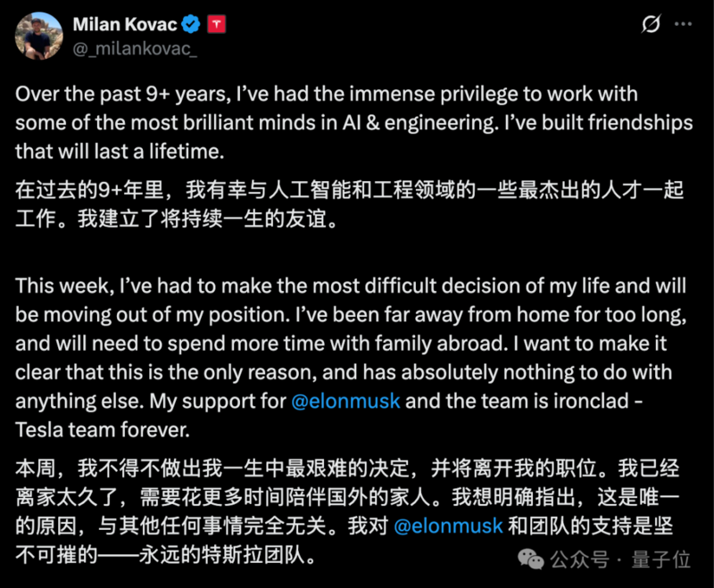Open the three-dot more options menu
This screenshot has width=714, height=588.
(x=683, y=24)
